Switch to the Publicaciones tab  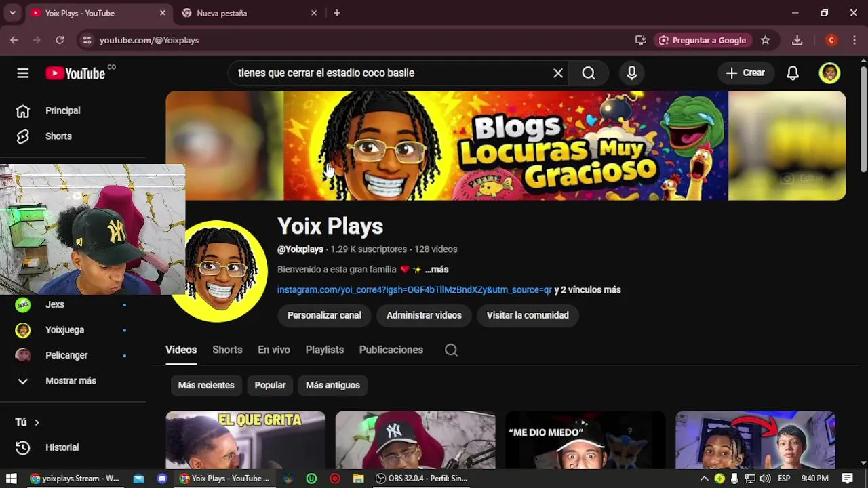[x=391, y=350]
